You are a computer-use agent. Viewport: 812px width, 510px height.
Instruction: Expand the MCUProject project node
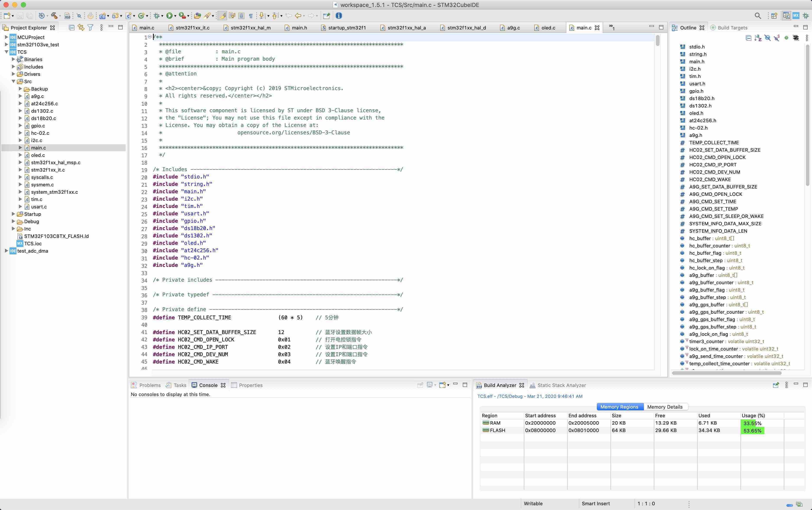point(6,37)
